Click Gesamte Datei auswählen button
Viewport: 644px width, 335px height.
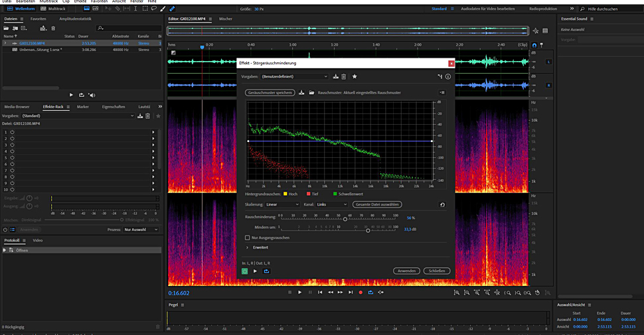(377, 204)
